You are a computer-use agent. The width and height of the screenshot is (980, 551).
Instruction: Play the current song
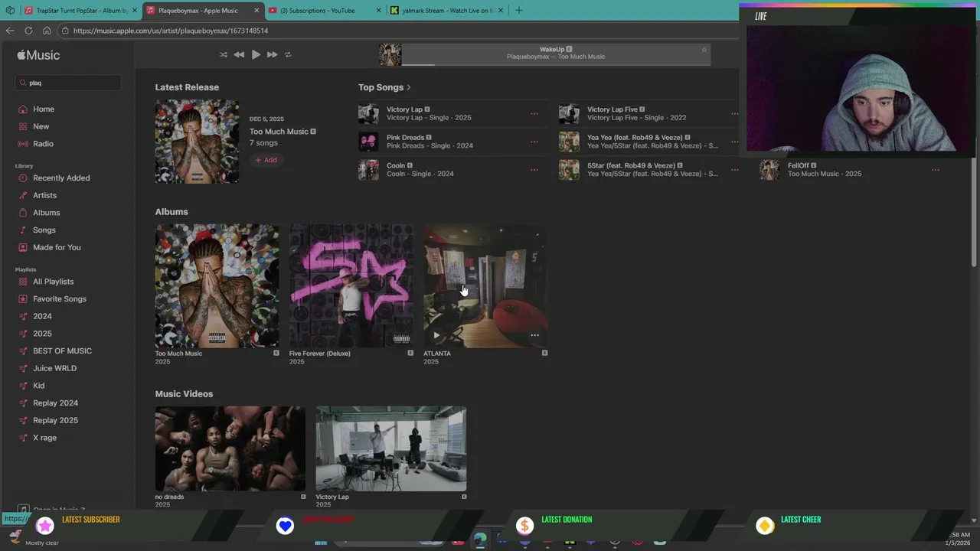[x=256, y=54]
